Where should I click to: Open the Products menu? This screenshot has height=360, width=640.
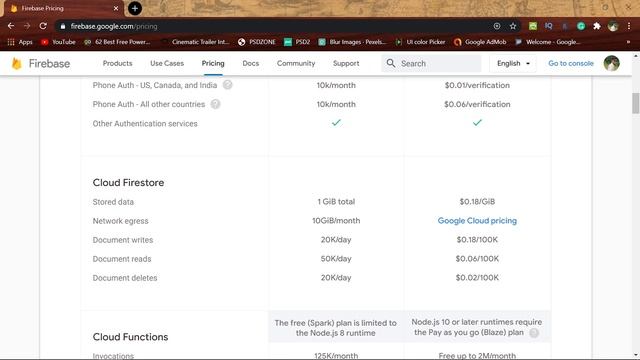tap(118, 63)
